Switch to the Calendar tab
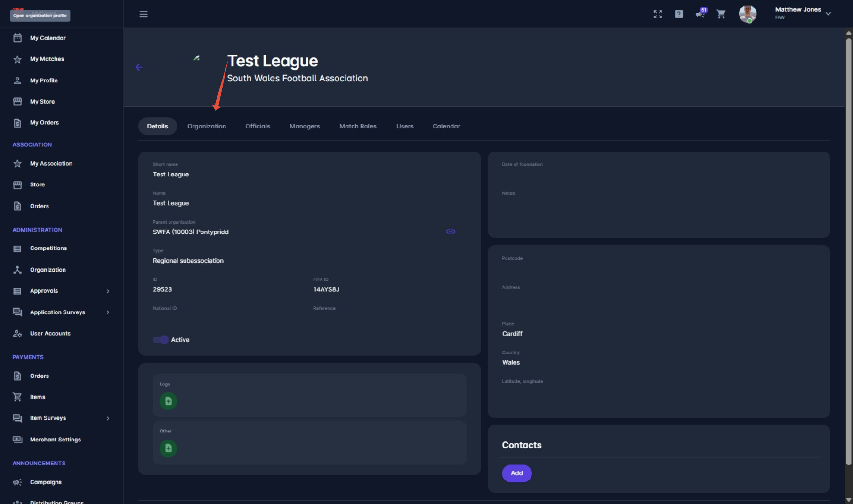Image resolution: width=853 pixels, height=504 pixels. click(x=446, y=126)
